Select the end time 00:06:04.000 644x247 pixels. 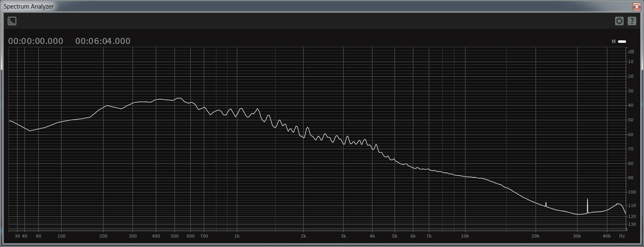coord(103,41)
